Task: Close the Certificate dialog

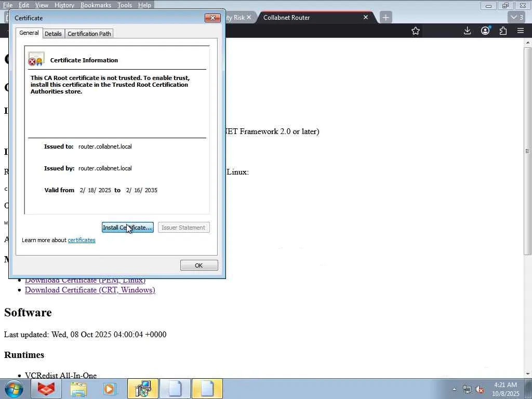Action: (x=212, y=18)
